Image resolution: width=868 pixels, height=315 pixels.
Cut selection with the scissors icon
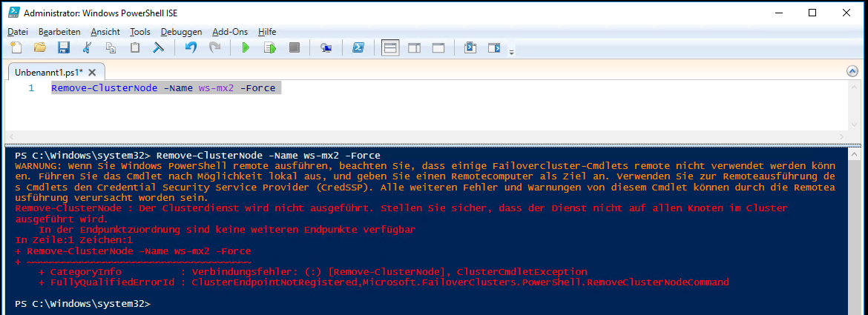[x=87, y=47]
